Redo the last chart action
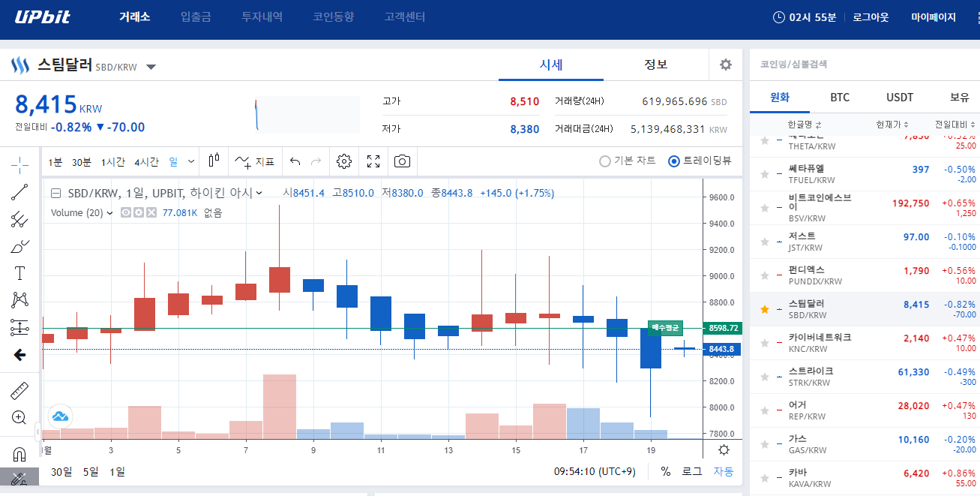Screen dimensions: 980x496 (316, 161)
